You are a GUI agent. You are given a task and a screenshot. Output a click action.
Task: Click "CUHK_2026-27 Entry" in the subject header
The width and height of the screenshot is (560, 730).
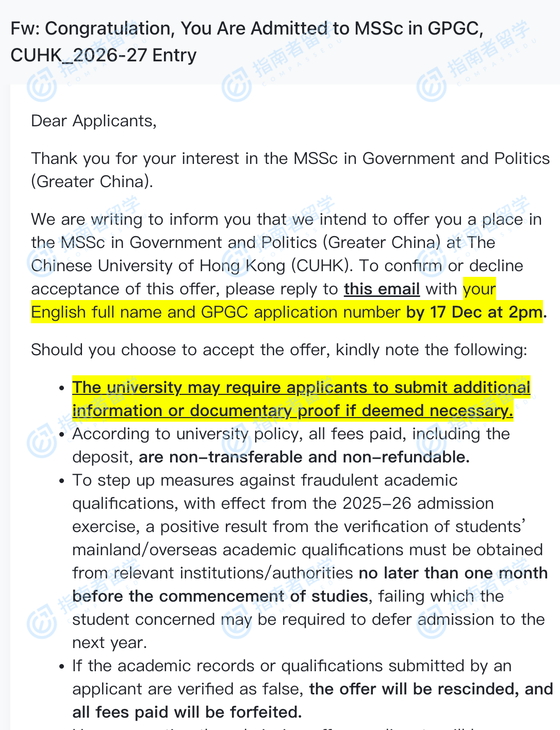pyautogui.click(x=103, y=55)
